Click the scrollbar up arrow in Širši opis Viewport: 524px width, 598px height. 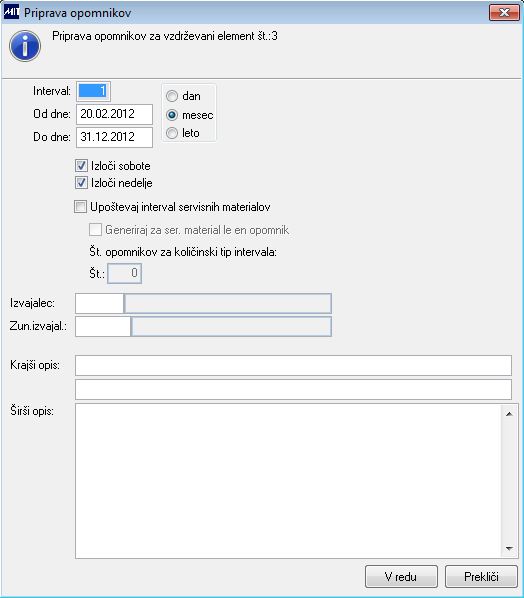509,414
